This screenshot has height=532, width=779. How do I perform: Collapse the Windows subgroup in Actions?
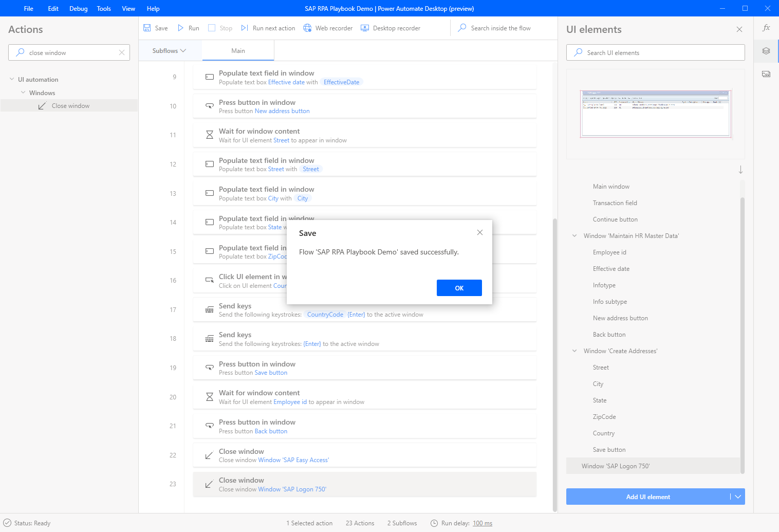(x=23, y=93)
